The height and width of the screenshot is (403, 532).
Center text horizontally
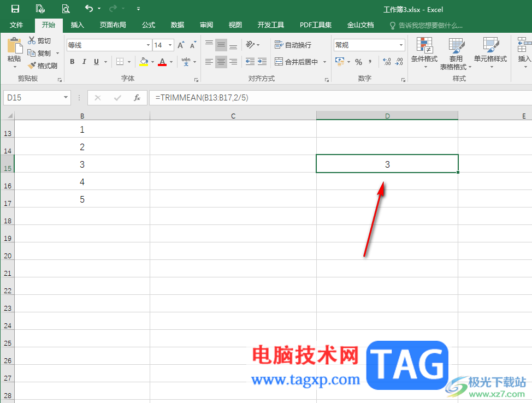(x=221, y=61)
